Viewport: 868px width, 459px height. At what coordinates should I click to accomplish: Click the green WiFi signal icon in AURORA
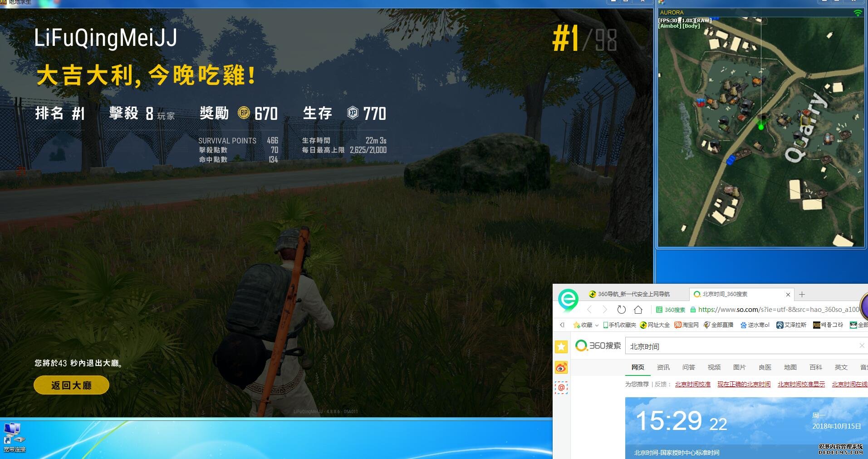858,13
